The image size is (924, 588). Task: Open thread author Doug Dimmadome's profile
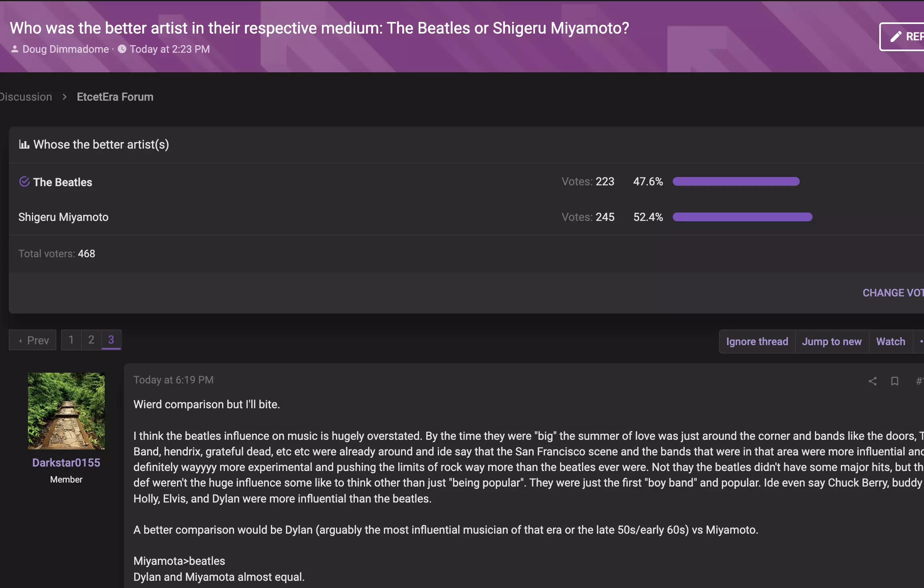(66, 49)
